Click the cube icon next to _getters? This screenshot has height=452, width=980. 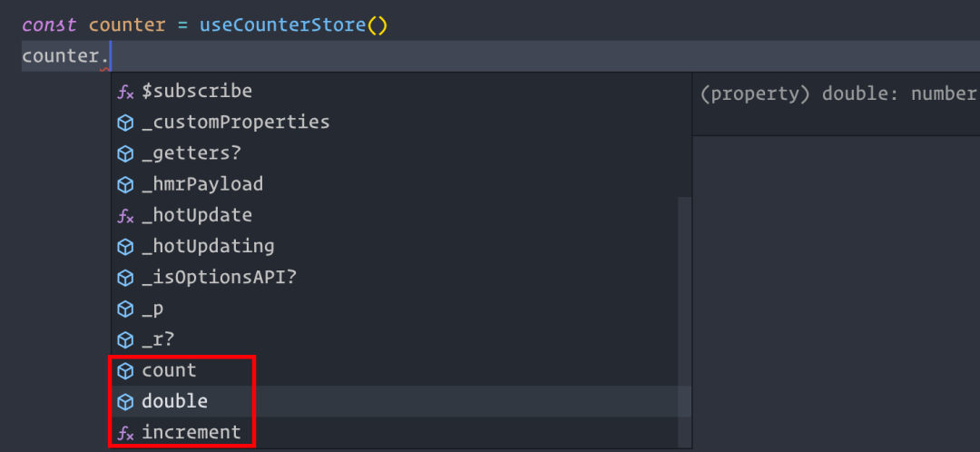pos(126,153)
